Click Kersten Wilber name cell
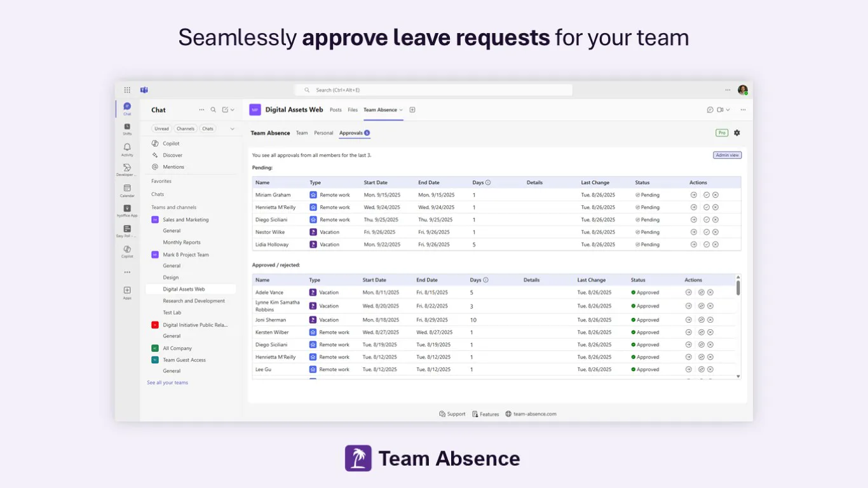This screenshot has width=868, height=488. click(272, 332)
